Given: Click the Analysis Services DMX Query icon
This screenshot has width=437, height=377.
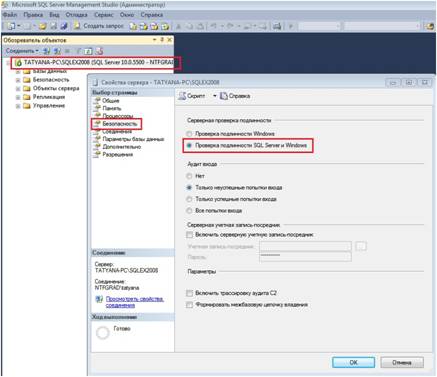Looking at the screenshot, I should point(154,26).
